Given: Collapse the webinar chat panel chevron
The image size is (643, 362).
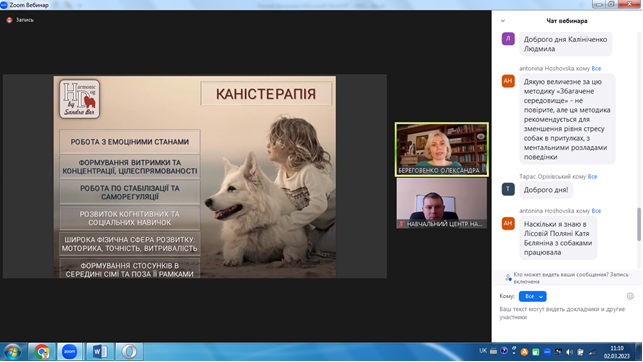Looking at the screenshot, I should tap(503, 21).
